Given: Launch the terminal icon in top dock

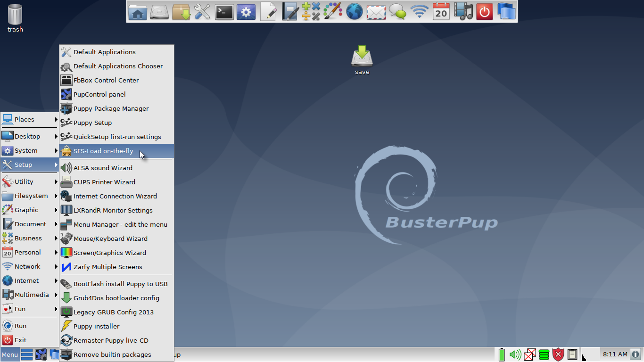Looking at the screenshot, I should point(224,11).
